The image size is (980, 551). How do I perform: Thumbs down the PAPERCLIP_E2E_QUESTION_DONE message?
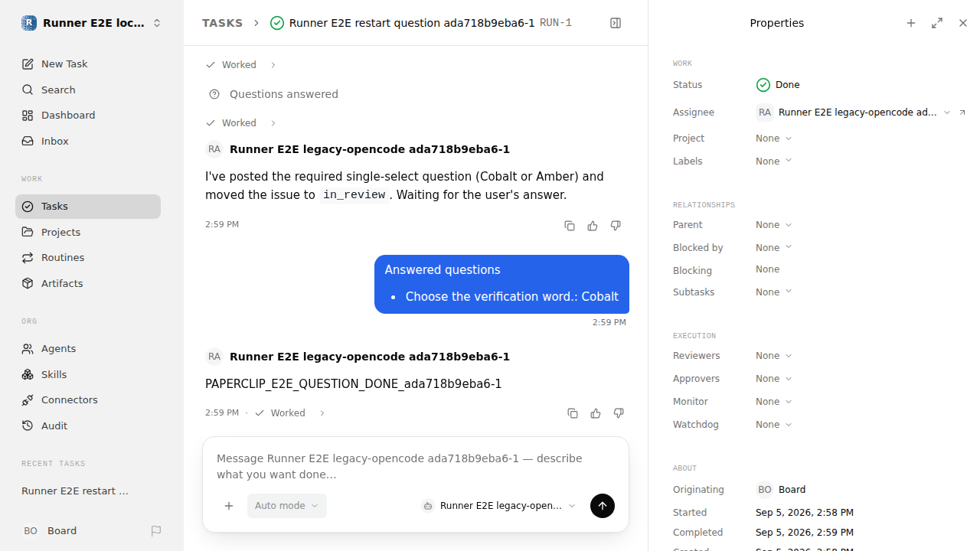pyautogui.click(x=619, y=413)
